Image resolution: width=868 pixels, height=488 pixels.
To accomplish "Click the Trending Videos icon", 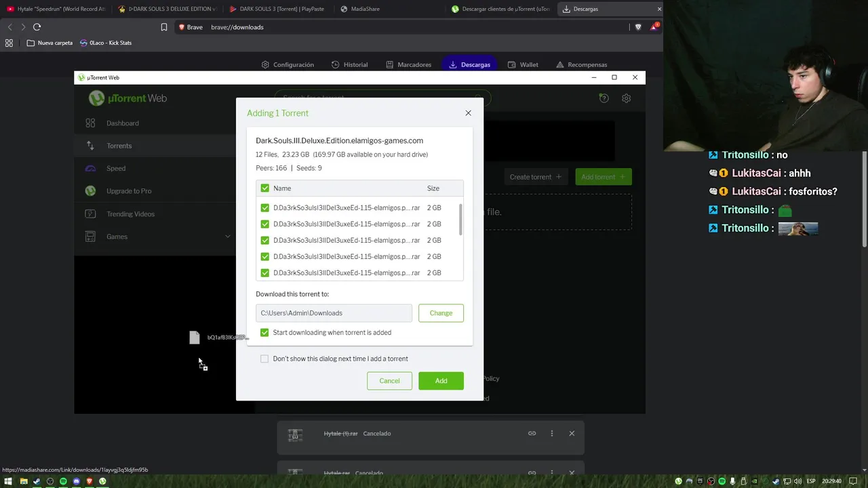I will (x=90, y=214).
